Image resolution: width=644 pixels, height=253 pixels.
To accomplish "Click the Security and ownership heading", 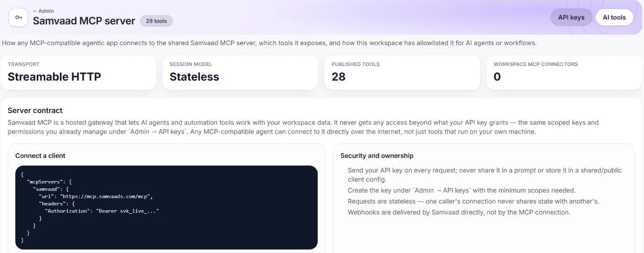I will pyautogui.click(x=377, y=155).
